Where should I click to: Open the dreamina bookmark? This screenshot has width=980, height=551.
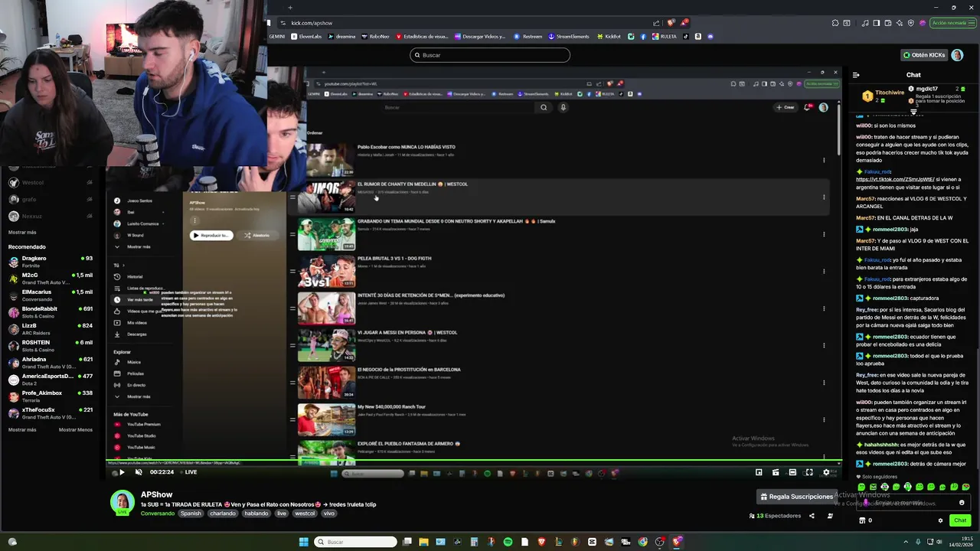[x=342, y=36]
